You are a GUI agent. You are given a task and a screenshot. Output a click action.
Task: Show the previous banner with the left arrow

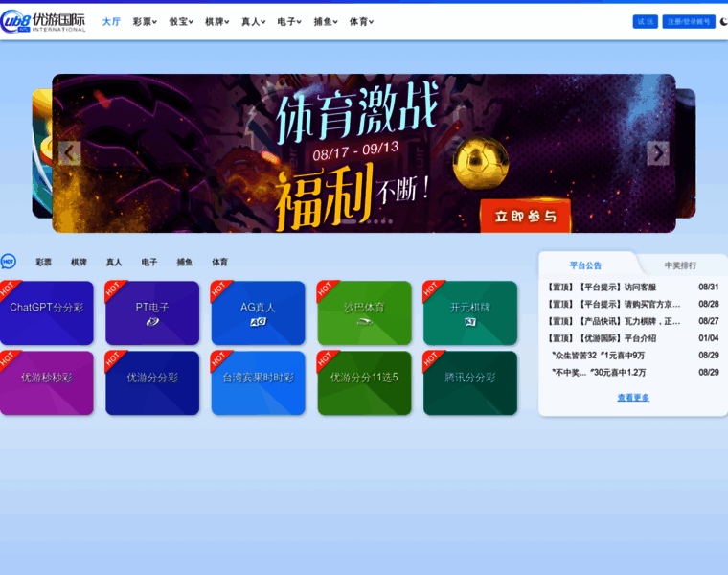[68, 153]
